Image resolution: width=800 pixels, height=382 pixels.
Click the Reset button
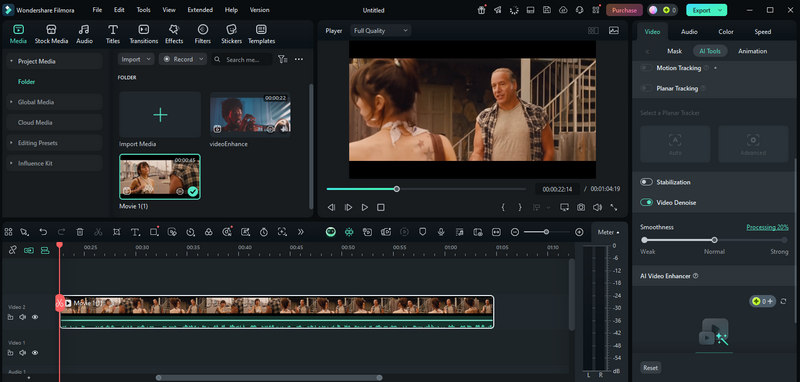(651, 367)
